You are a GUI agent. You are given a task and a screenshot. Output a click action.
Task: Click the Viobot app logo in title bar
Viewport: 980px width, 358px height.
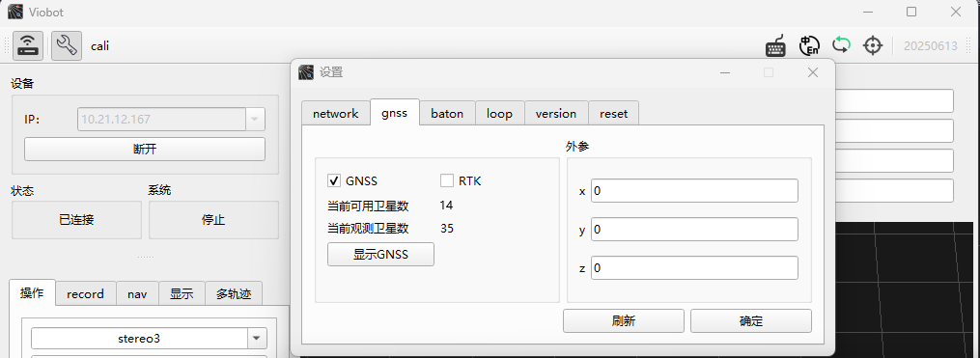tap(15, 12)
